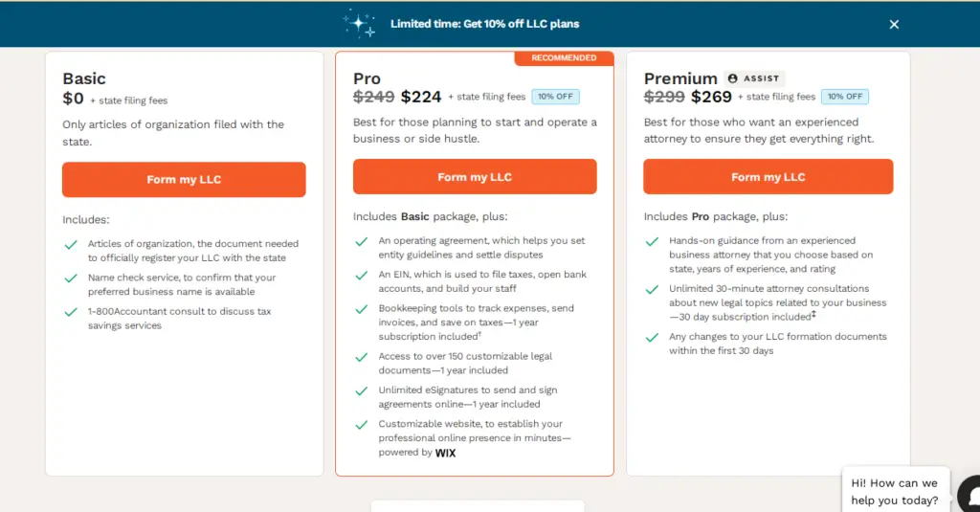Click Form my LLC under Premium plan

point(768,176)
